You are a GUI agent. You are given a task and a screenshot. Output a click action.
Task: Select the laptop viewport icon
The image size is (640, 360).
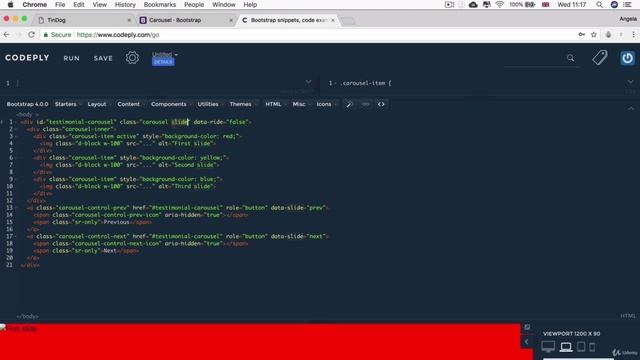click(x=566, y=347)
